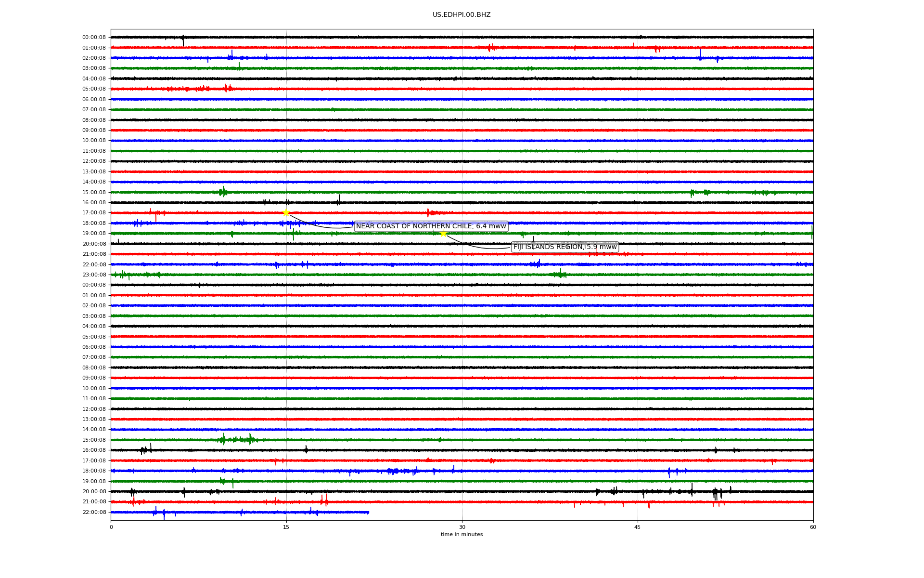Select the NEAR COAST OF NORTHERN CHILE annotation

[x=431, y=226]
